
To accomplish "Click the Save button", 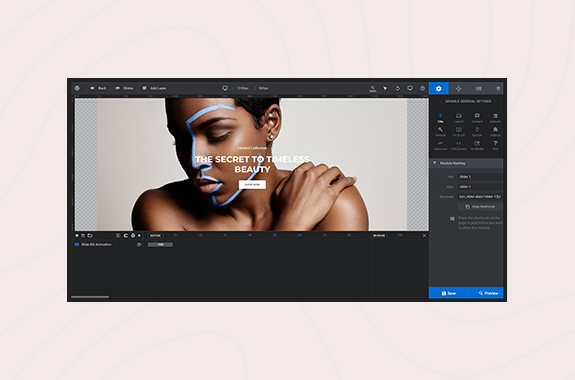I will tap(448, 293).
